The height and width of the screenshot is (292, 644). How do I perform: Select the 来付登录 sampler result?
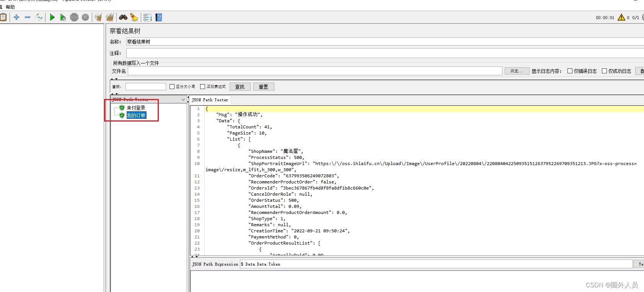point(136,108)
